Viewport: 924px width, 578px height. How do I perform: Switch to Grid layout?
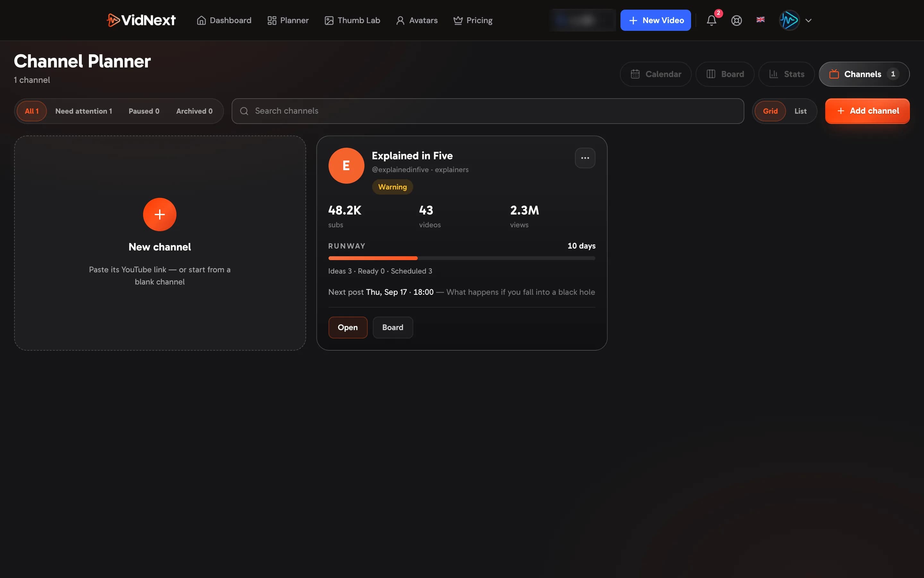[770, 111]
